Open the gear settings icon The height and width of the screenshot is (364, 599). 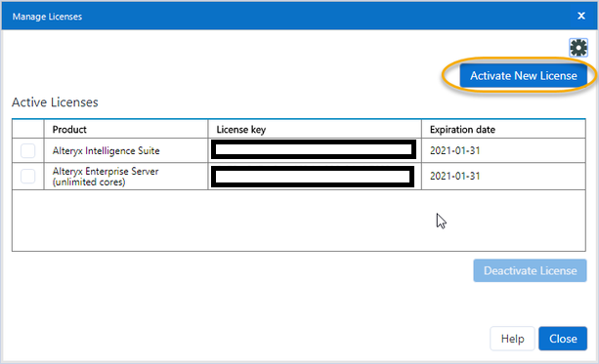(578, 48)
